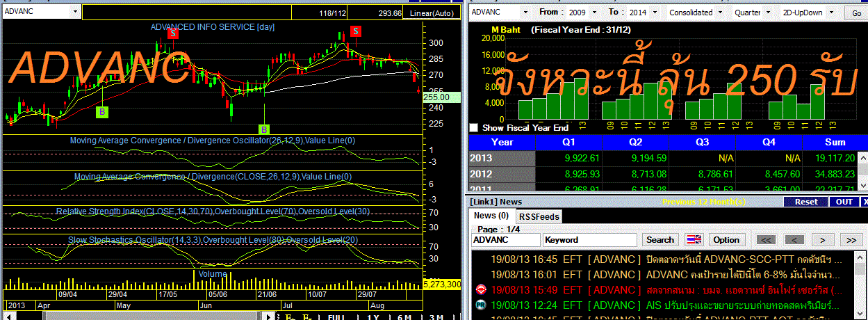Viewport: 868px width, 320px height.
Task: Click the Go button in the financials panel
Action: point(855,13)
